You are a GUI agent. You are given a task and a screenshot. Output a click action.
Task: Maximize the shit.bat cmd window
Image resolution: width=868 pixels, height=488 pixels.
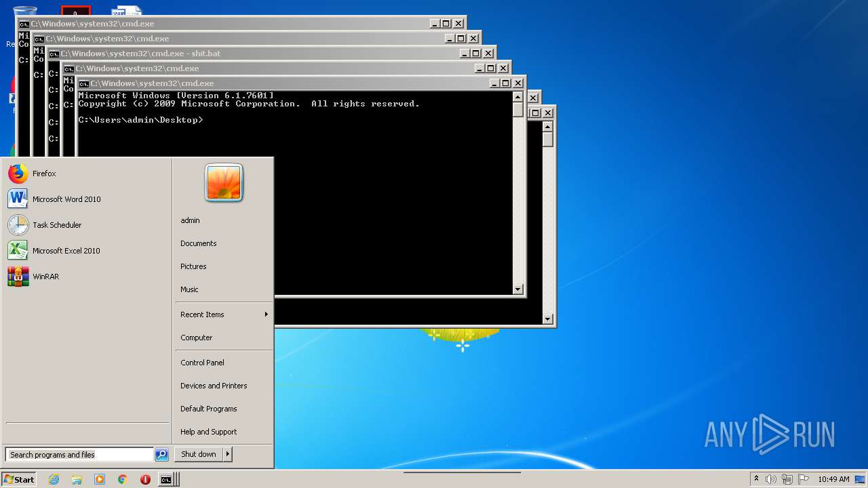pos(475,54)
